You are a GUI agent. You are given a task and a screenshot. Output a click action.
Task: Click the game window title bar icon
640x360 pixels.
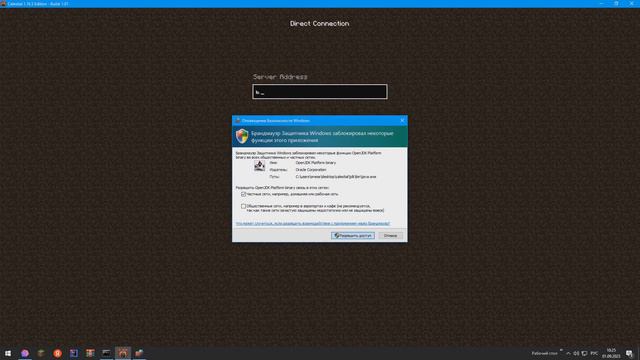click(3, 4)
